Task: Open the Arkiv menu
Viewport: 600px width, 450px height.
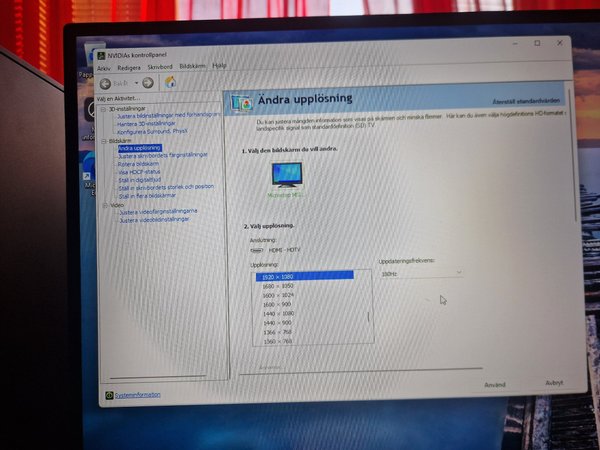Action: point(103,66)
